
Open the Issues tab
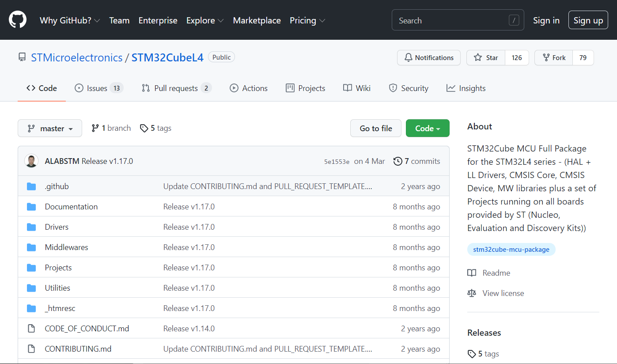tap(99, 88)
